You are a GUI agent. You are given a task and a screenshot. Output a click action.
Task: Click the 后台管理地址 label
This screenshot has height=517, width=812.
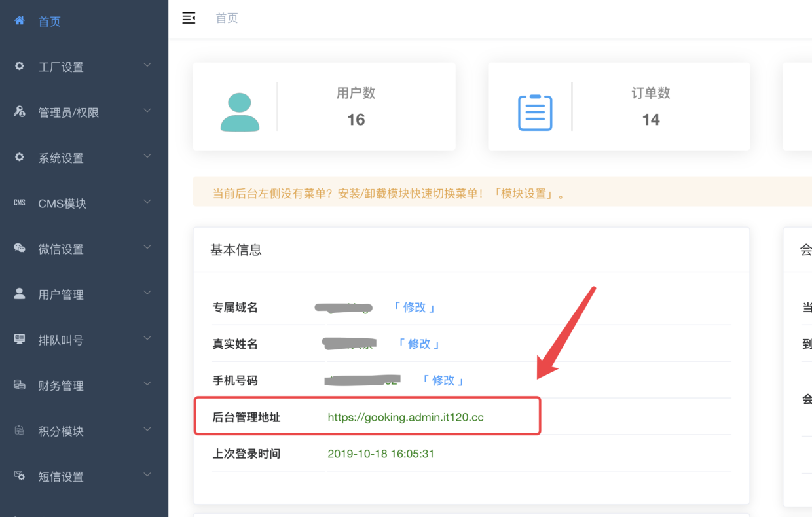point(246,418)
